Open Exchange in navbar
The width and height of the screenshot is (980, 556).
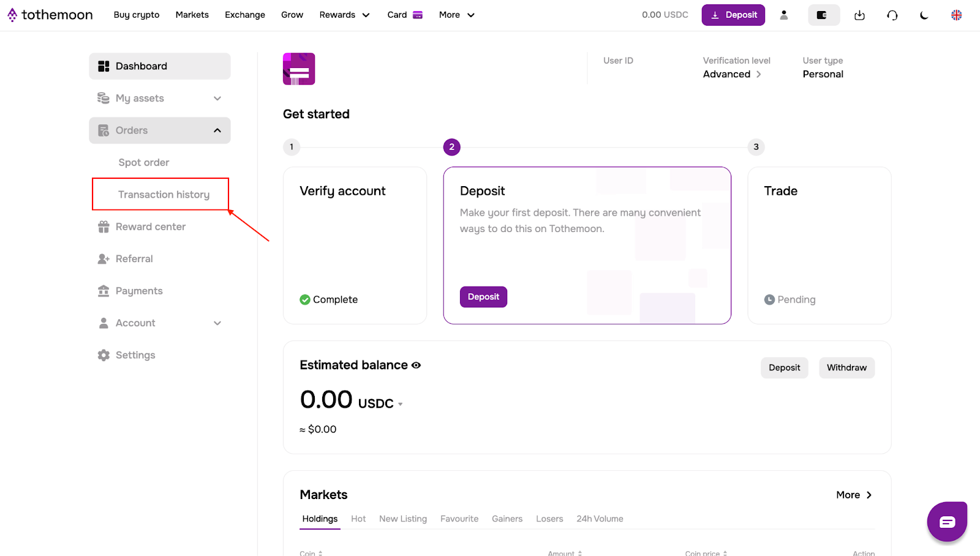pos(245,15)
